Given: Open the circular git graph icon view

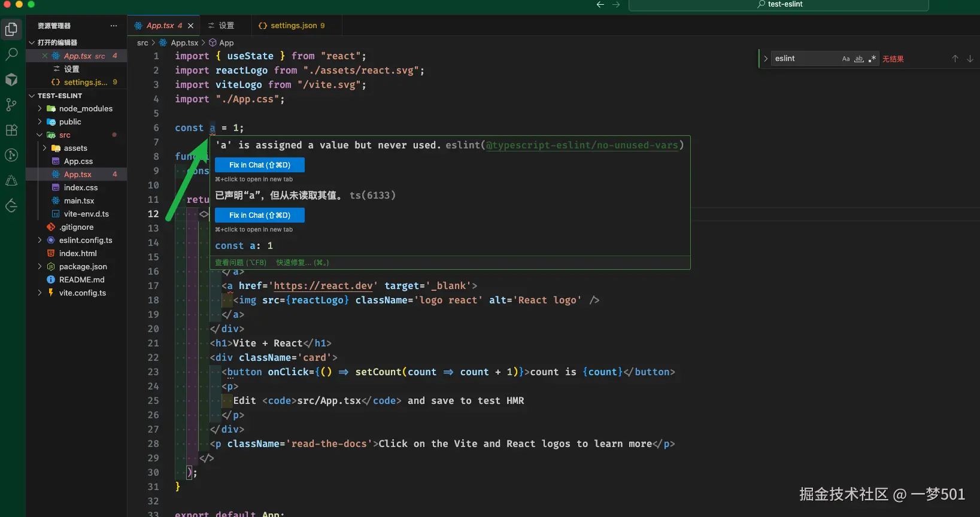Looking at the screenshot, I should click(x=11, y=155).
